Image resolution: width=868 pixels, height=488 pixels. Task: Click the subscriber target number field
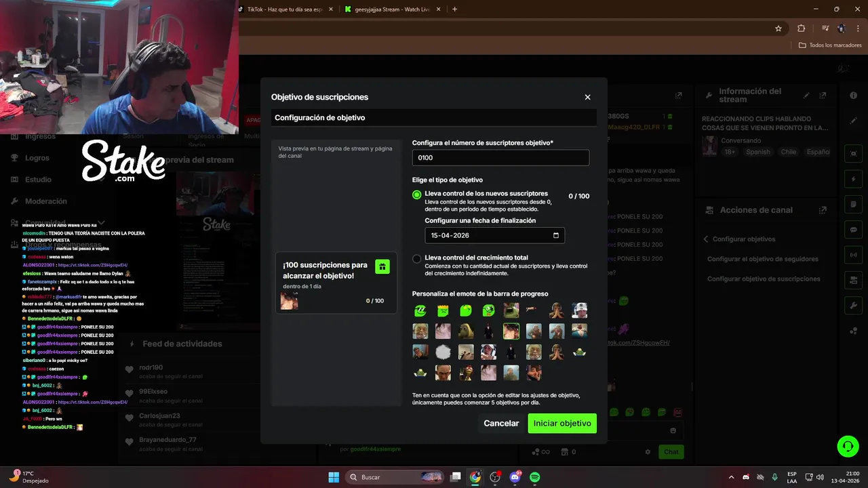(x=500, y=157)
